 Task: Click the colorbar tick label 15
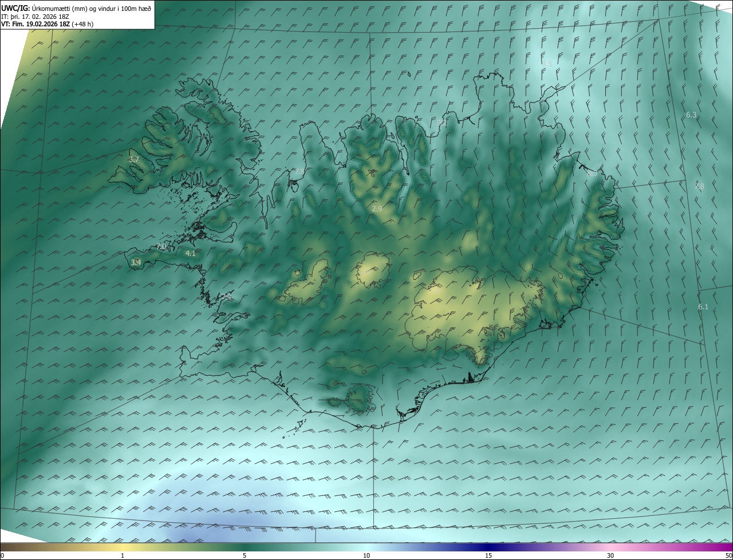pyautogui.click(x=488, y=555)
